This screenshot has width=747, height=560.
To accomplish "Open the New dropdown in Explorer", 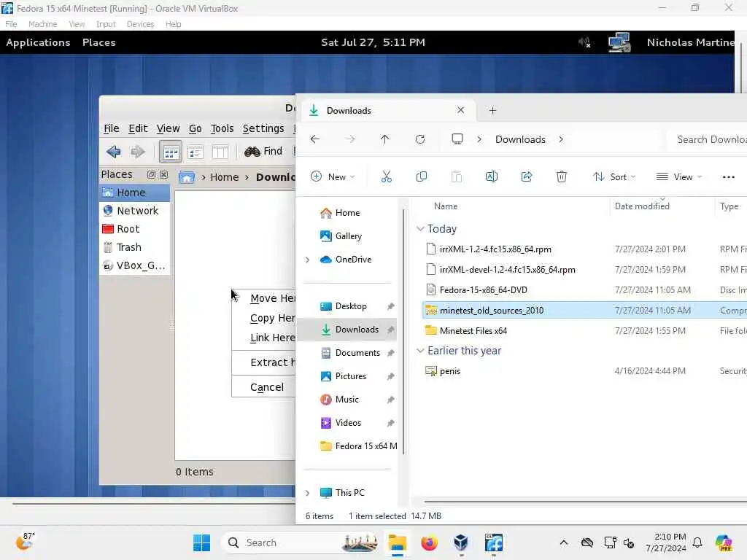I will (333, 176).
